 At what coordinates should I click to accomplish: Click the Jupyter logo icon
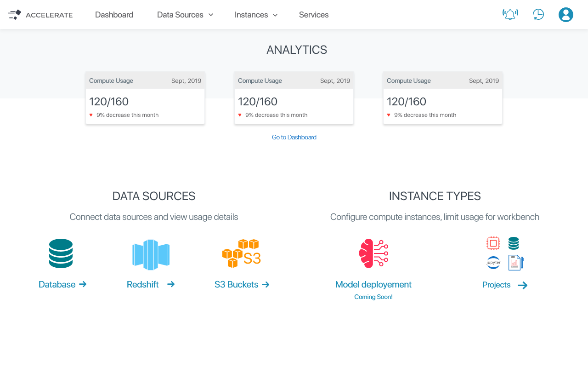coord(493,263)
